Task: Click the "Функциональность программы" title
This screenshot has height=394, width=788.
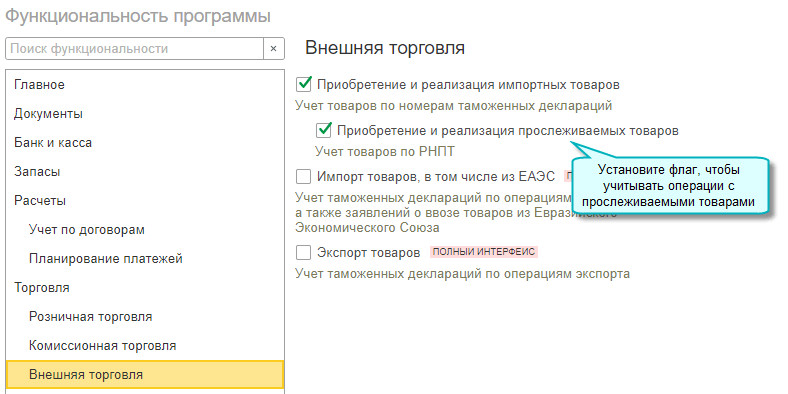Action: click(x=138, y=16)
